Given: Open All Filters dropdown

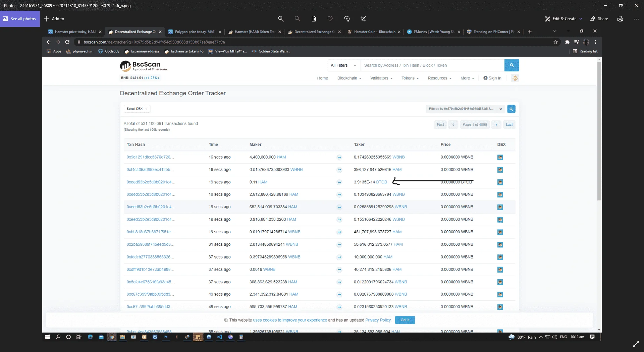Looking at the screenshot, I should (x=344, y=65).
